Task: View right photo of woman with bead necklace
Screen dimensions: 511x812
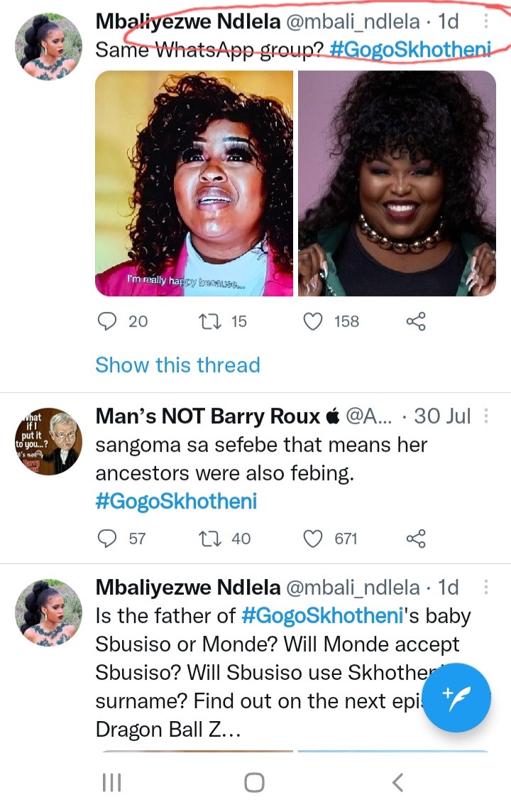Action: click(x=397, y=183)
